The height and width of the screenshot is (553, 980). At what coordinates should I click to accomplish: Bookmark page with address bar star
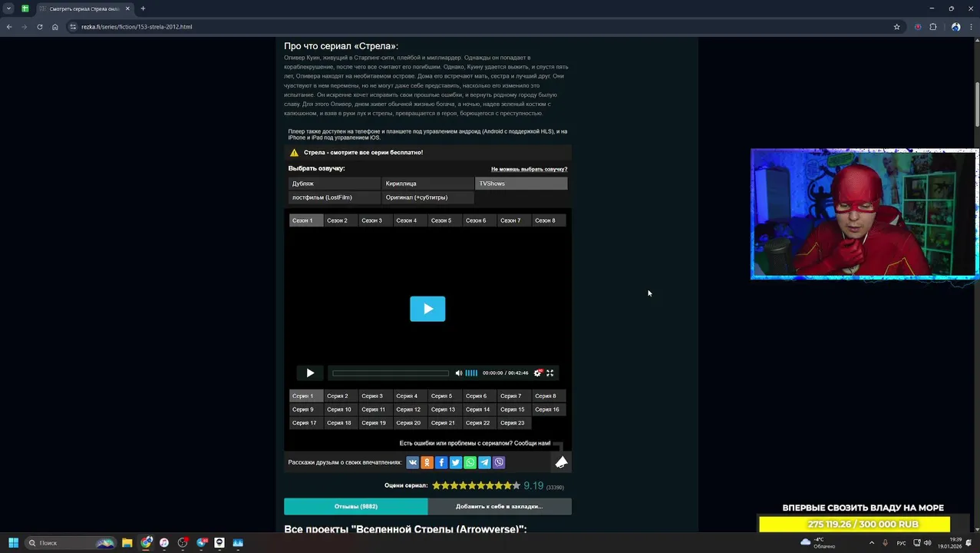click(x=896, y=27)
